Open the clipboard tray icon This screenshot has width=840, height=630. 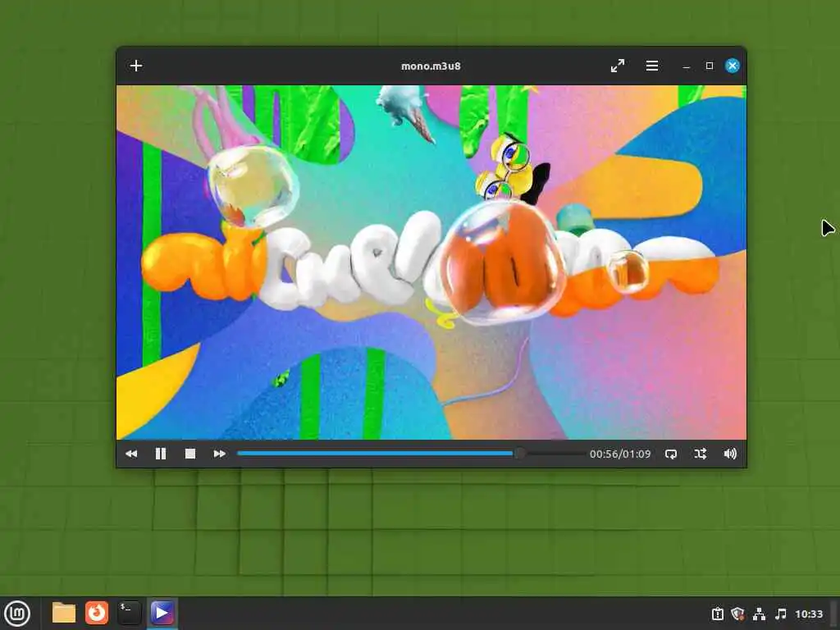717,614
